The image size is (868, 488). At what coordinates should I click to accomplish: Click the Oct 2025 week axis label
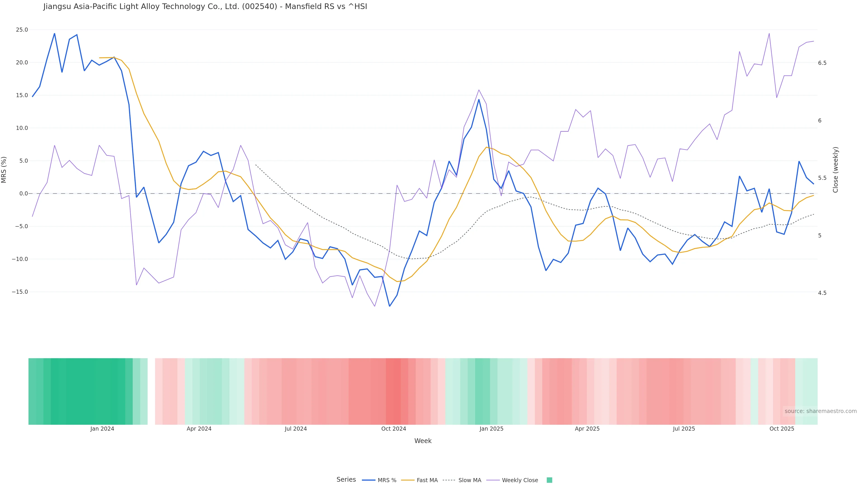point(782,429)
